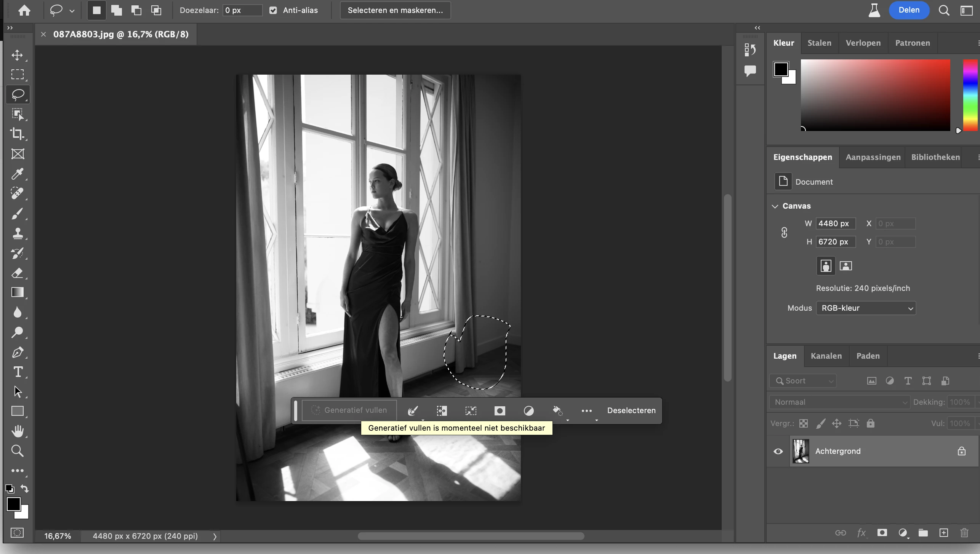Image resolution: width=980 pixels, height=554 pixels.
Task: Click the Zoom tool icon
Action: [17, 451]
